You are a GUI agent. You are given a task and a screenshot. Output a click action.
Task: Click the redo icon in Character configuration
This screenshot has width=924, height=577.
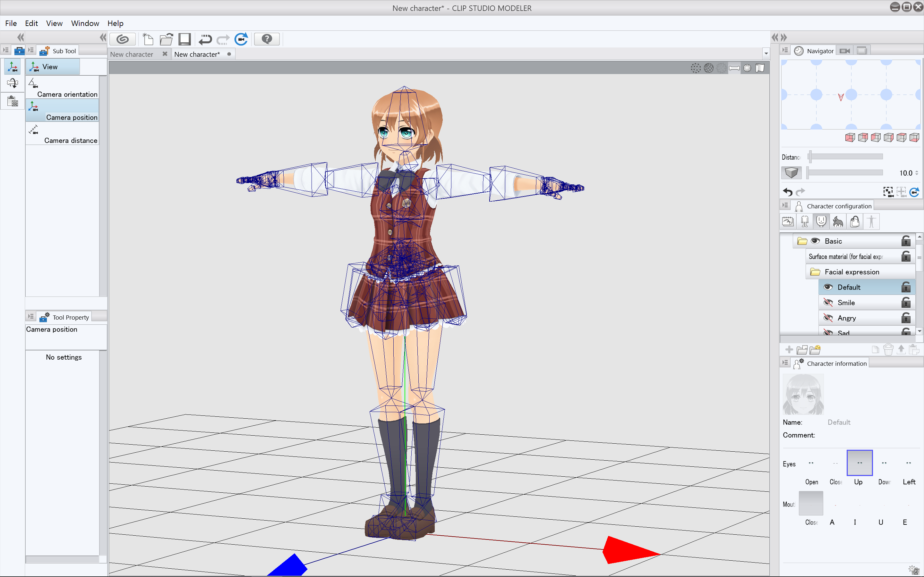coord(801,191)
